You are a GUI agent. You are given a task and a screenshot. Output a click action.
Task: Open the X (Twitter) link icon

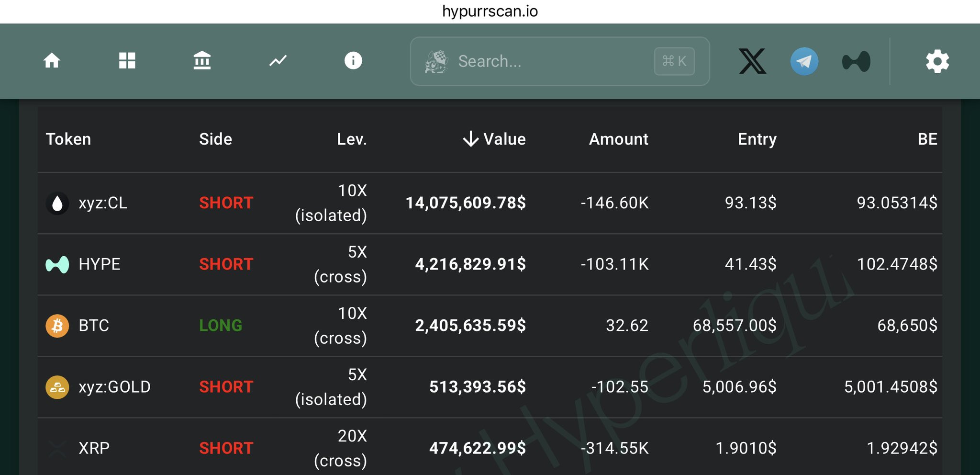(x=752, y=61)
